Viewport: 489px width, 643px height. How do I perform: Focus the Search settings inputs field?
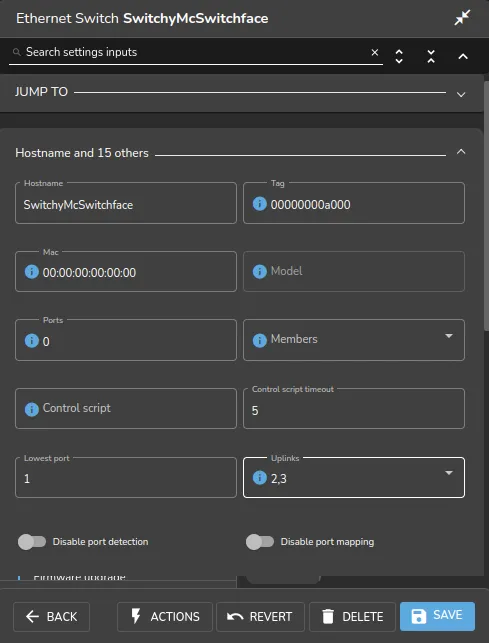196,52
